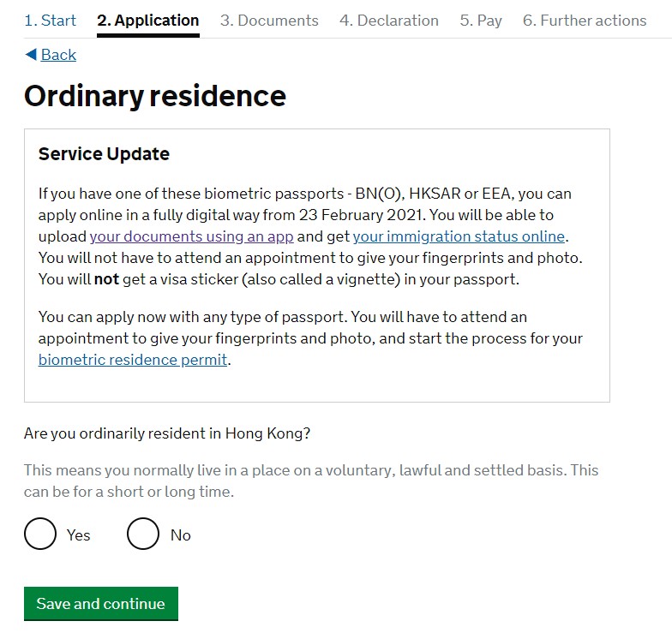Click the Hong Kong residency question text
The width and height of the screenshot is (672, 639).
[x=167, y=433]
